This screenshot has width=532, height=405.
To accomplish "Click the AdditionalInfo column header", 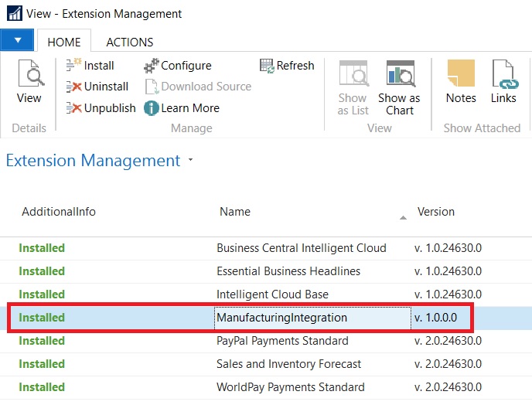I will [x=59, y=211].
